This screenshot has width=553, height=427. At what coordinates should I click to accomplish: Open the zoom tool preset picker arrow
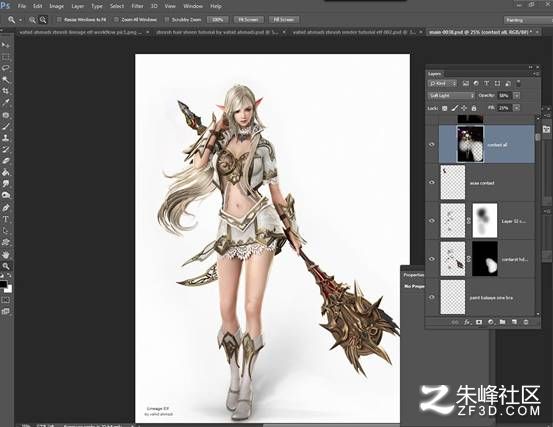click(x=20, y=20)
